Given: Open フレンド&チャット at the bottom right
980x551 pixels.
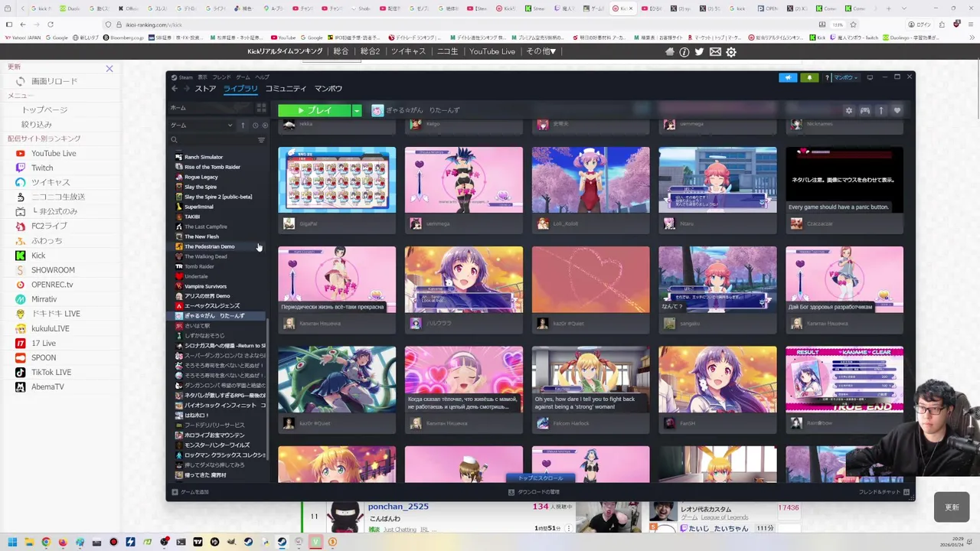Looking at the screenshot, I should point(884,492).
